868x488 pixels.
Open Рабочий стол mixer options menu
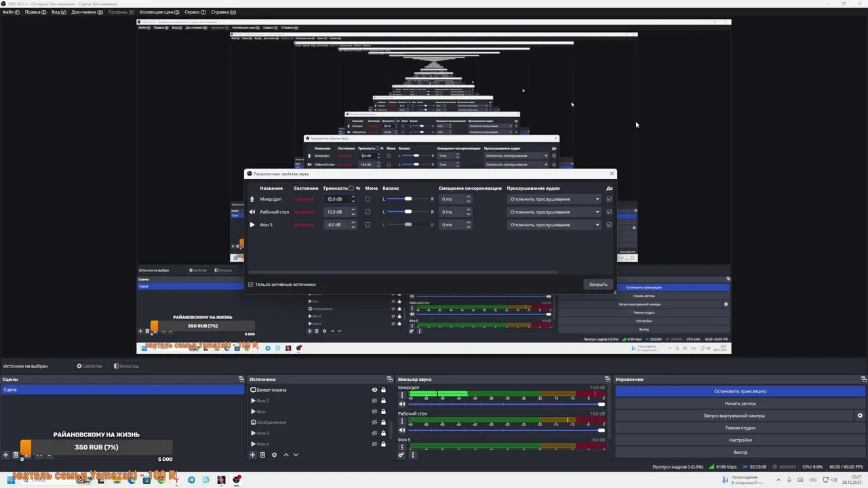coord(401,420)
